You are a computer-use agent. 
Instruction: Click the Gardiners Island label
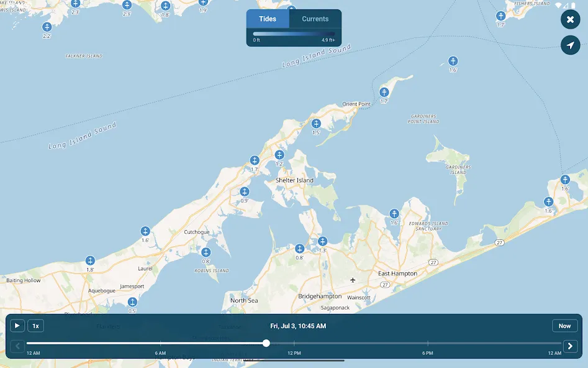pyautogui.click(x=458, y=170)
